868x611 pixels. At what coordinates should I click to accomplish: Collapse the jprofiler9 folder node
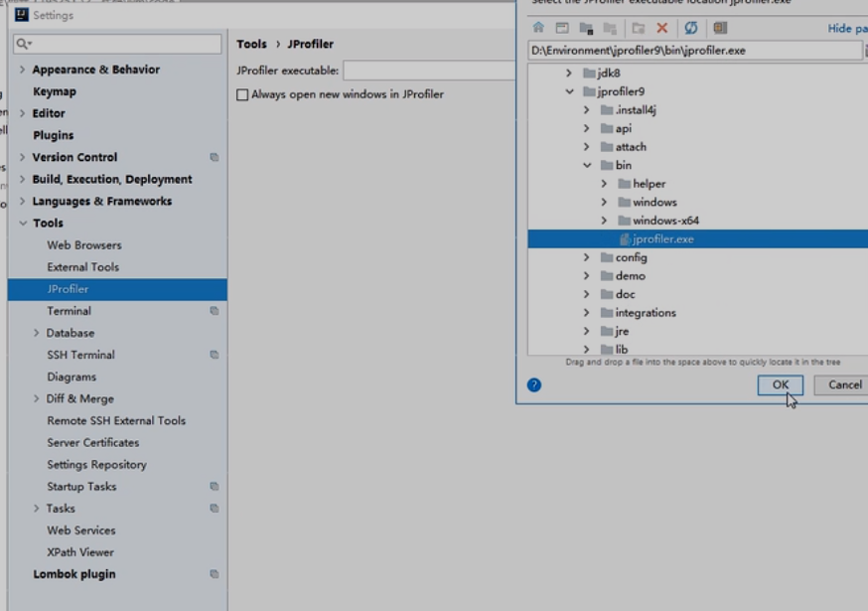pos(569,91)
